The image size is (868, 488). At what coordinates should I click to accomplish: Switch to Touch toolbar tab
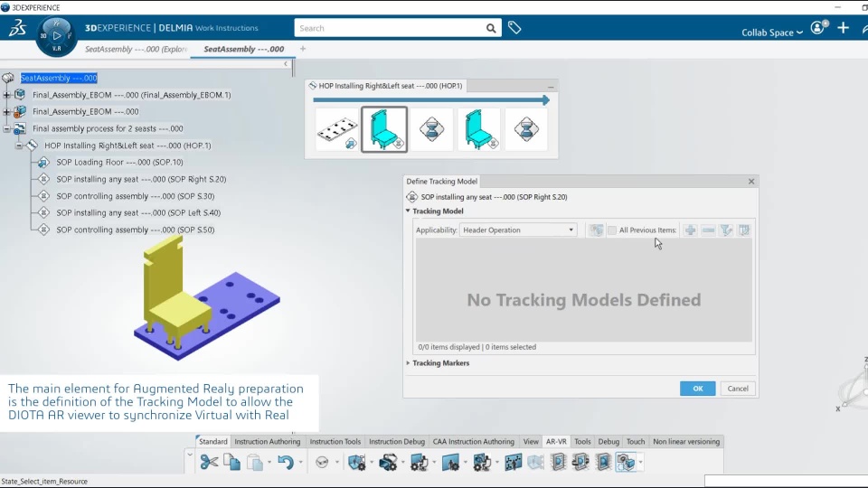click(x=636, y=442)
